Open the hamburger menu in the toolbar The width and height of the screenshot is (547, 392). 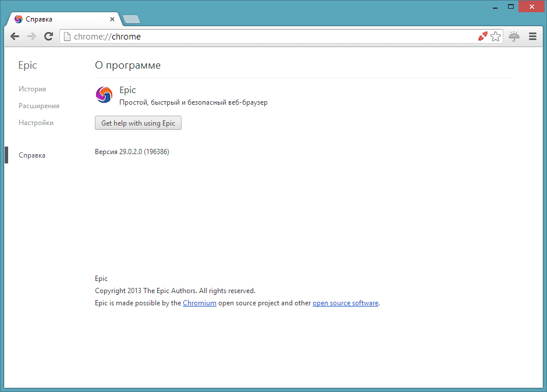click(532, 37)
